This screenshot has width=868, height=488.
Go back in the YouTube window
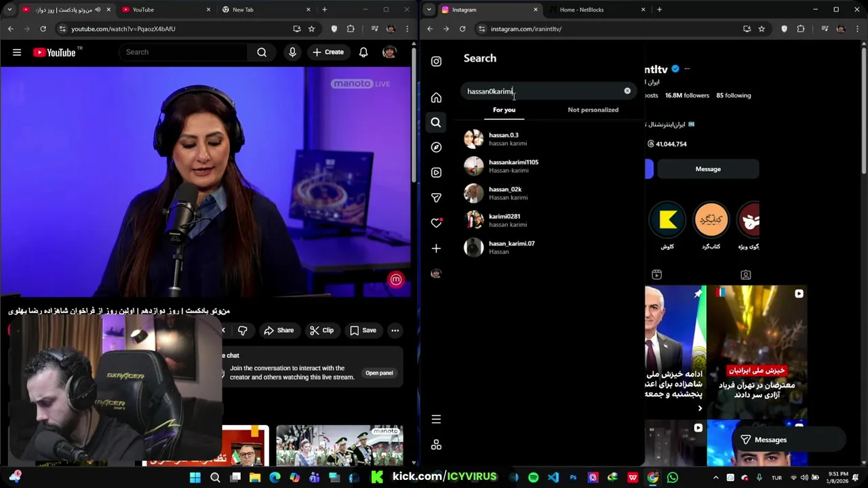(x=10, y=29)
